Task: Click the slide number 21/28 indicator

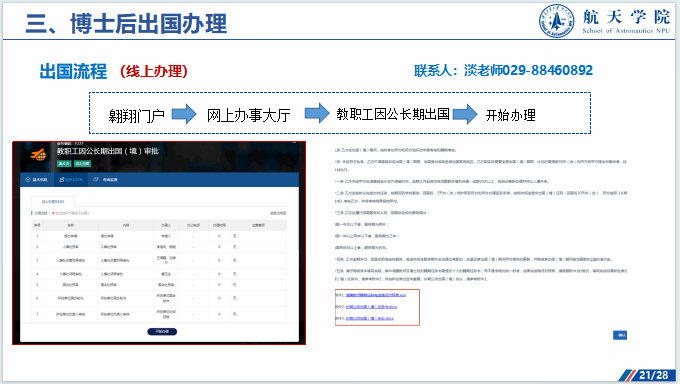Action: [x=653, y=375]
